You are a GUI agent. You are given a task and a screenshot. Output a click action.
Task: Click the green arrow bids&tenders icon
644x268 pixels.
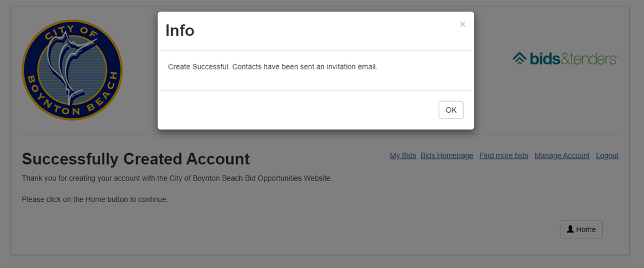[x=520, y=59]
